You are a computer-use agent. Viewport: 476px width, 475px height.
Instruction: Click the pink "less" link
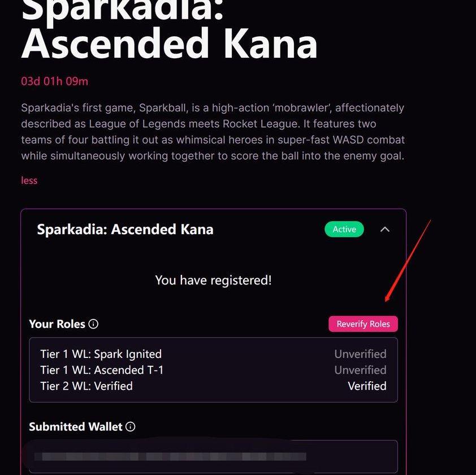click(x=29, y=180)
